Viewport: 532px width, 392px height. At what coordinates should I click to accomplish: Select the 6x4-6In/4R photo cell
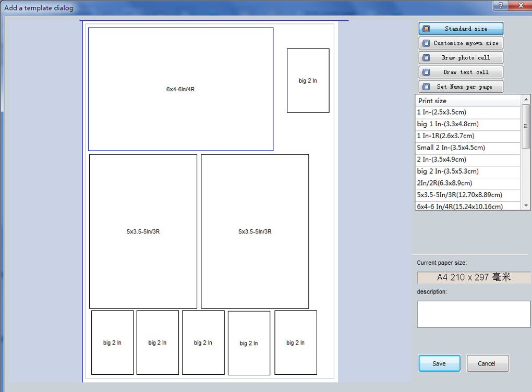coord(181,89)
